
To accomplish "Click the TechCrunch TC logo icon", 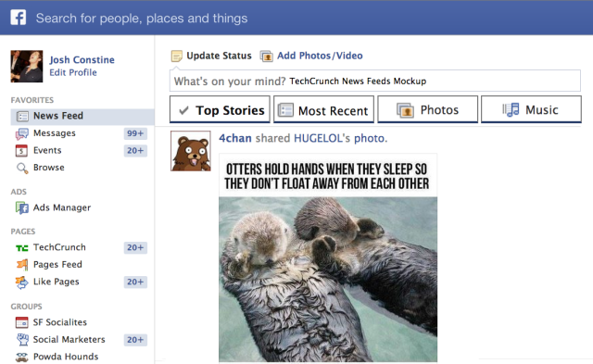I will click(x=22, y=248).
